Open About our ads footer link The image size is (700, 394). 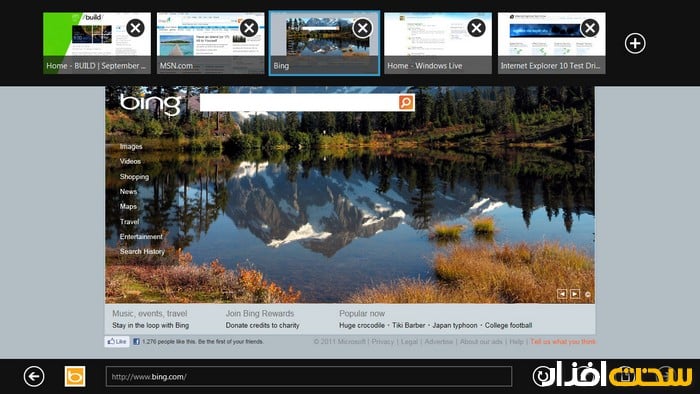(x=481, y=341)
